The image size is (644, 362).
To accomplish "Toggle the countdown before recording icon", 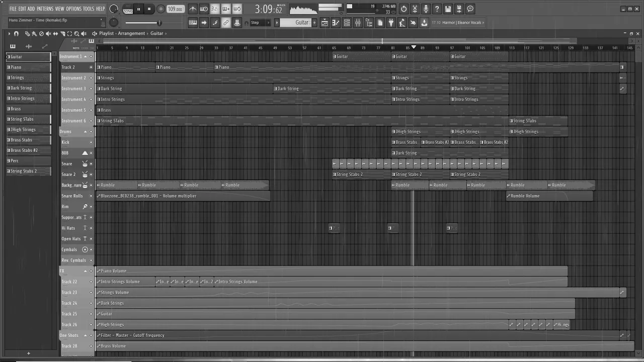I will point(215,9).
